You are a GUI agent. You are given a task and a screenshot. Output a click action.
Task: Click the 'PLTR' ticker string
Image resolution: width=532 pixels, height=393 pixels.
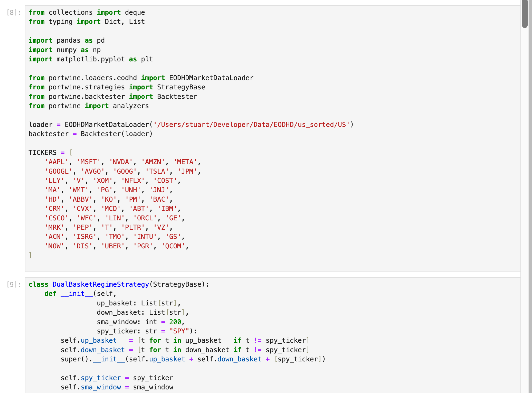133,228
